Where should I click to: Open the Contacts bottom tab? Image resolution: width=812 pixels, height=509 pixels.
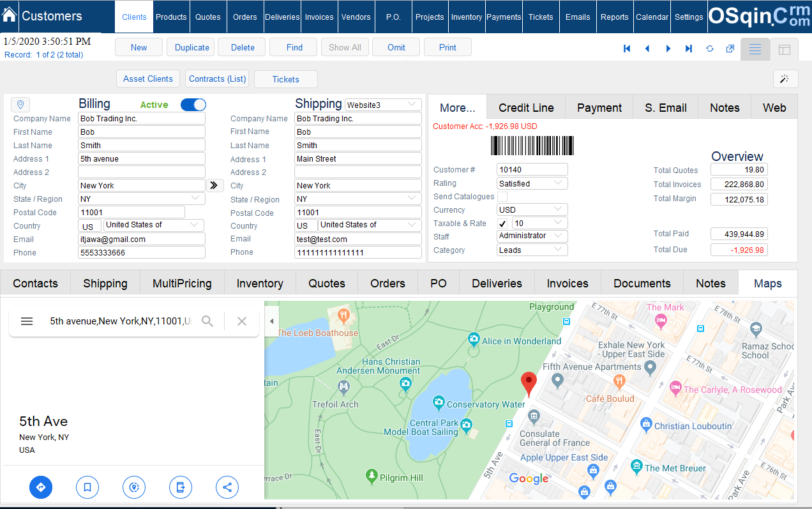pos(35,283)
